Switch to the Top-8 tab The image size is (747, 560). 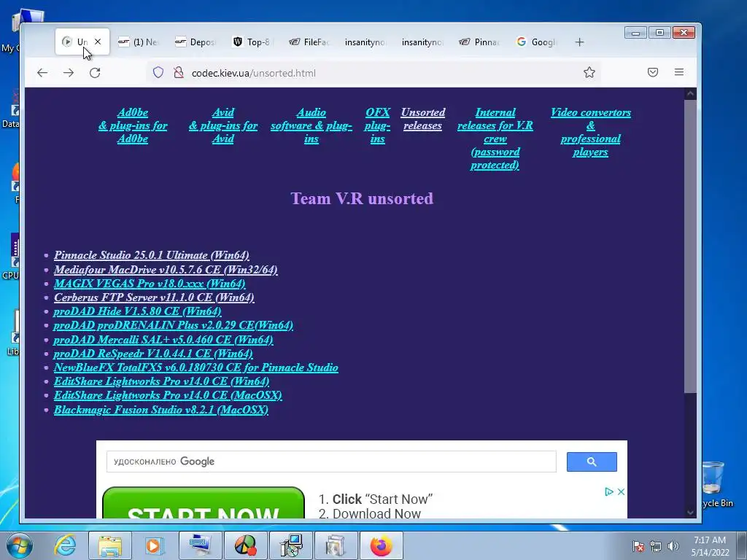click(253, 42)
